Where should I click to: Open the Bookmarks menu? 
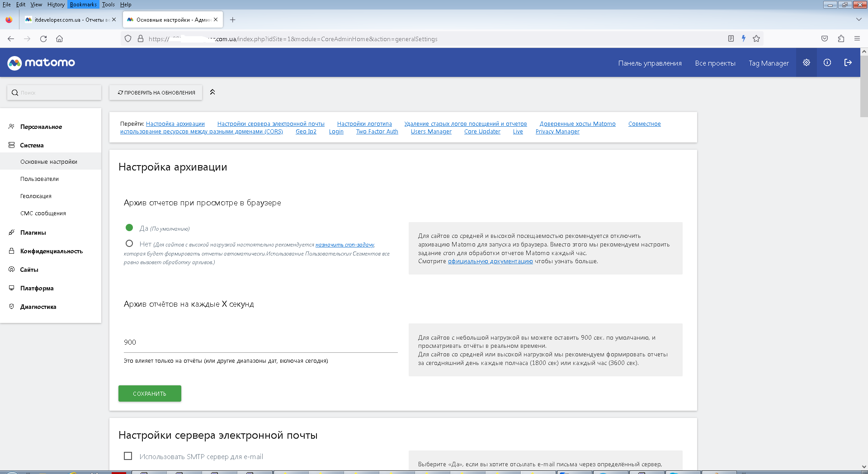tap(83, 5)
